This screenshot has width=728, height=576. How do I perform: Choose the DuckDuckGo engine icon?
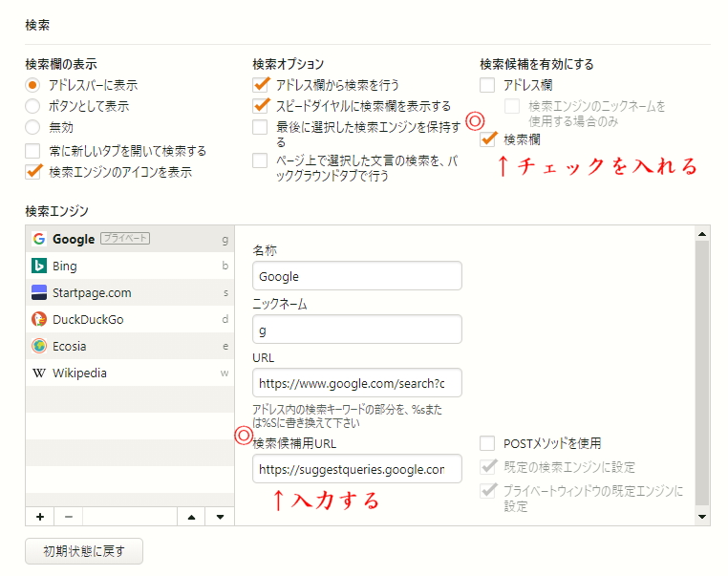click(x=39, y=319)
